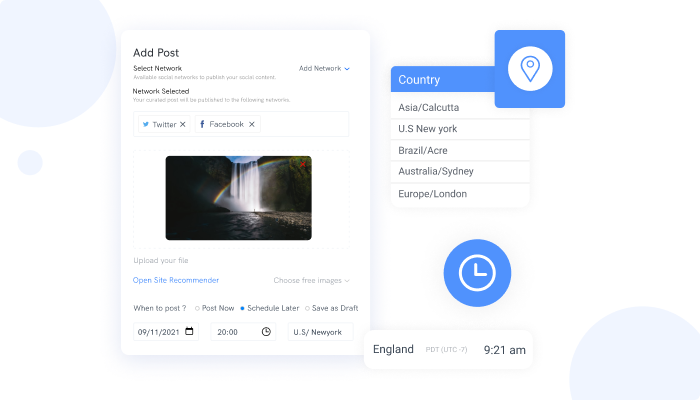
Task: Click the large round clock icon
Action: [x=477, y=273]
